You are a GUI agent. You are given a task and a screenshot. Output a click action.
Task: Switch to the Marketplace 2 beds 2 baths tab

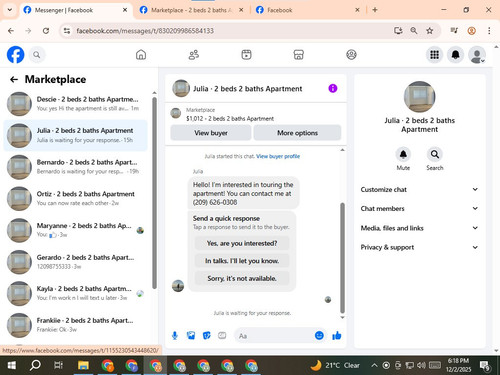(192, 10)
